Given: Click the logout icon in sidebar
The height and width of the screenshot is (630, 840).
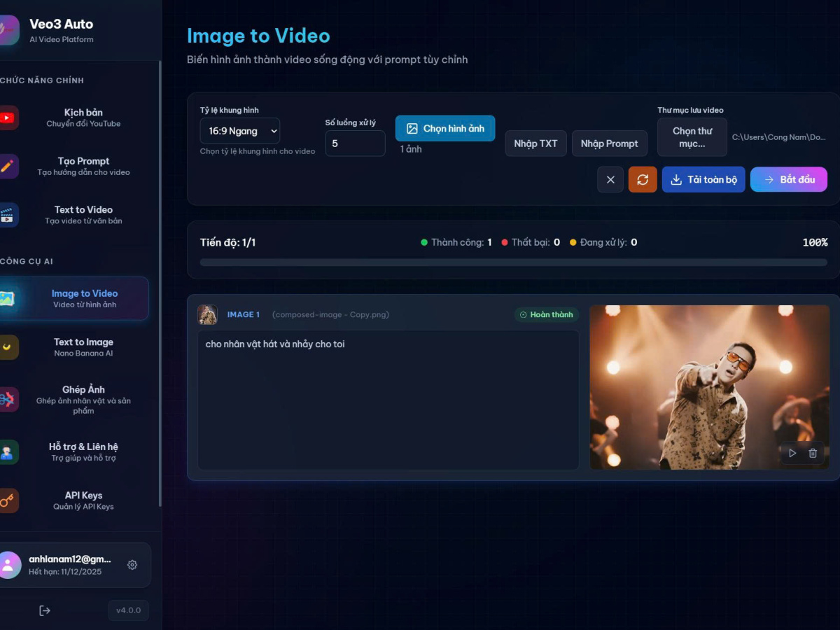Looking at the screenshot, I should point(45,610).
